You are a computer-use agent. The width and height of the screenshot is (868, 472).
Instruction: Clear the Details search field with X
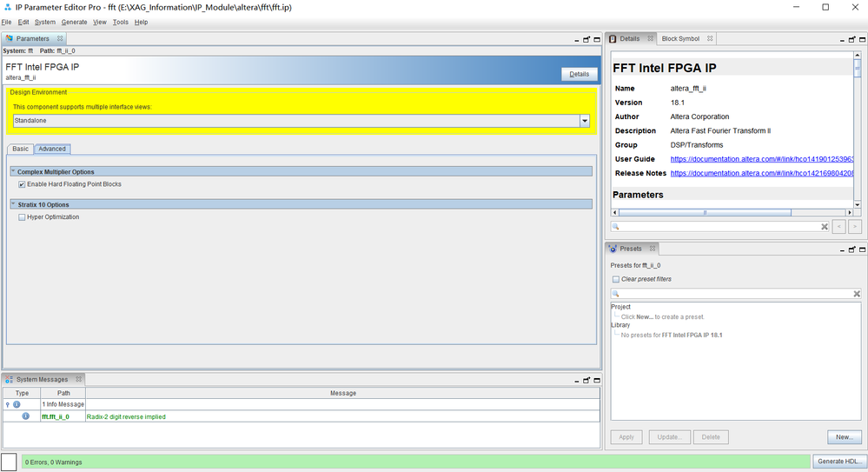click(x=825, y=227)
